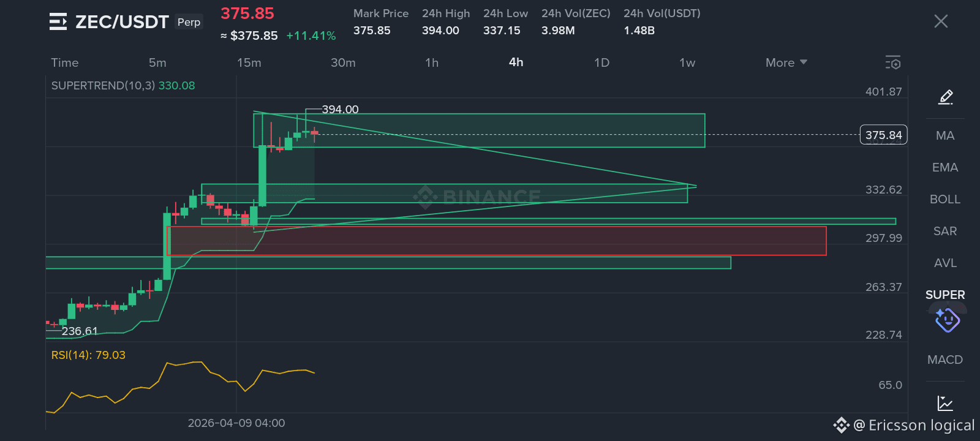
Task: Tap the AI assistant robot icon
Action: click(947, 320)
